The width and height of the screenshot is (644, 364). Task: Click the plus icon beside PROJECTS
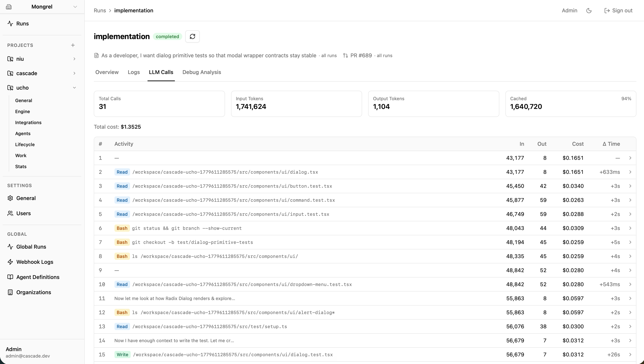pos(73,45)
